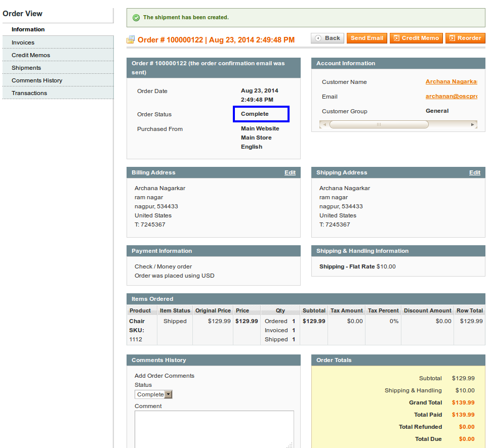The image size is (490, 448).
Task: Open customer Archana Nagarkar profile link
Action: [x=451, y=82]
